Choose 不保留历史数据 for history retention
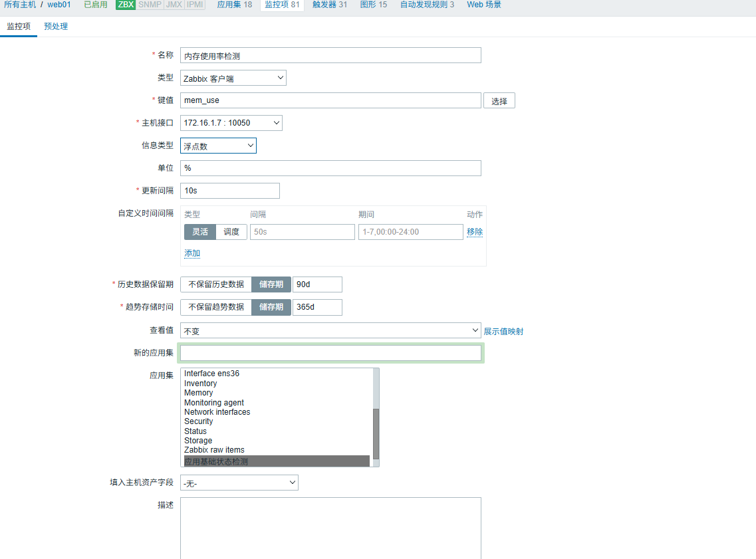 [216, 284]
